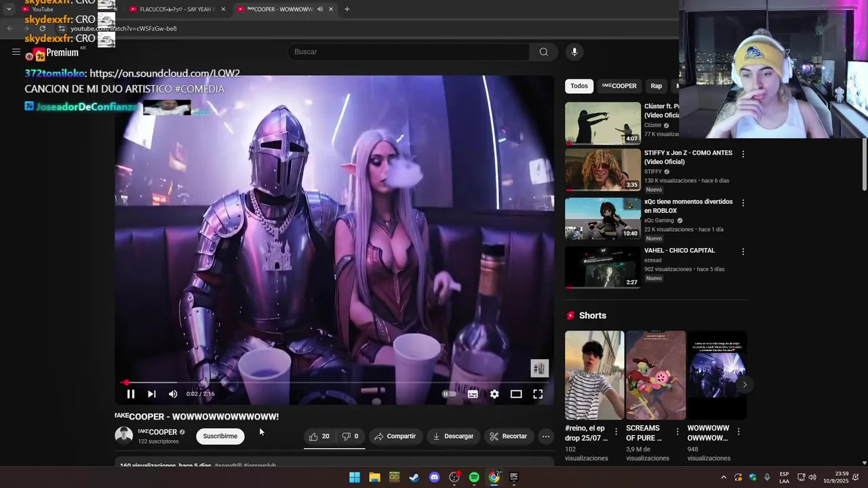This screenshot has height=488, width=868.
Task: Toggle the autoplay switch in player
Action: click(449, 394)
